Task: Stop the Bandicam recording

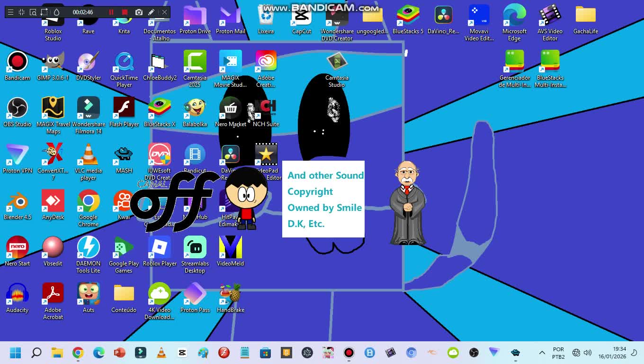Action: 125,12
